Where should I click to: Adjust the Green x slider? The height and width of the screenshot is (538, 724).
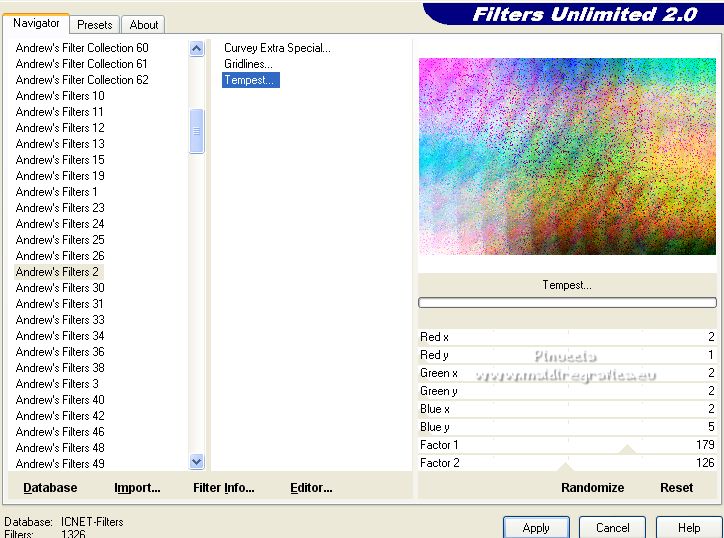click(567, 373)
